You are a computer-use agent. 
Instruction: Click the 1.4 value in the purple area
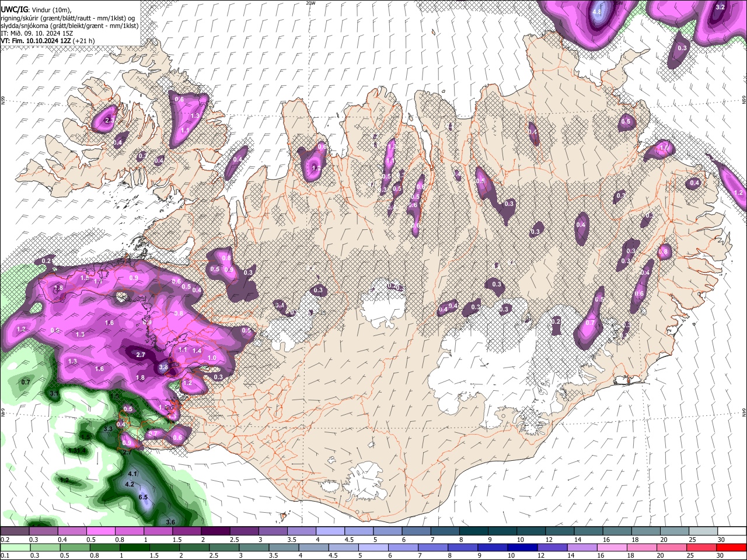pos(197,351)
